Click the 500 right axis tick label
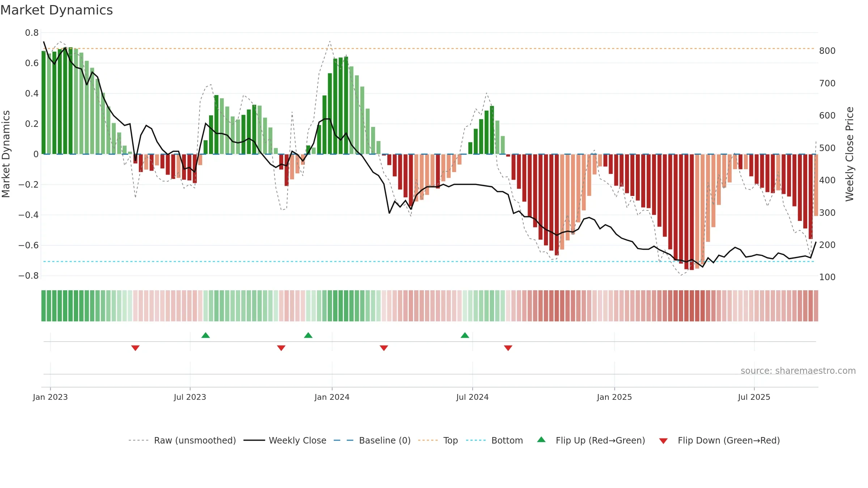Viewport: 868px width, 488px height. click(x=827, y=148)
